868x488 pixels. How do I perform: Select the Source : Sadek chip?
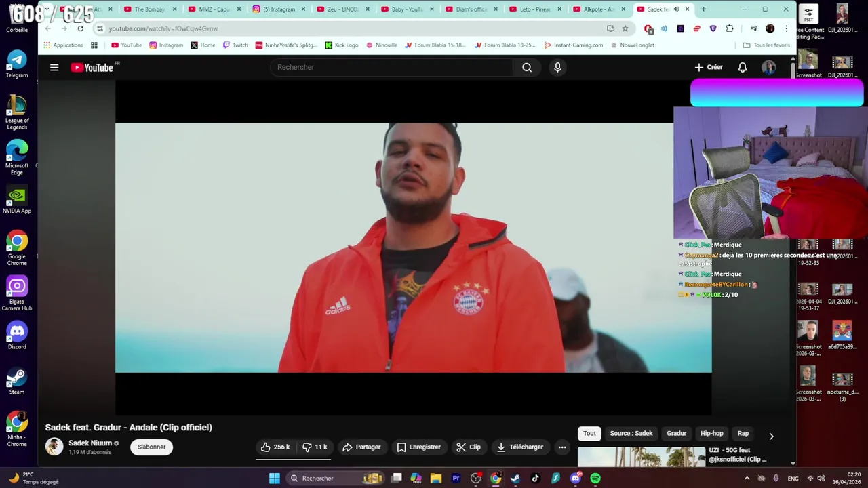click(x=631, y=433)
